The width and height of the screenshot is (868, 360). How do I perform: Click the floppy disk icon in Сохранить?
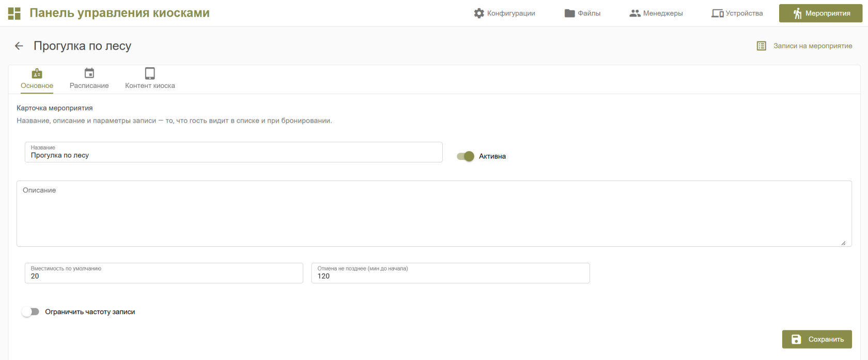coord(796,339)
